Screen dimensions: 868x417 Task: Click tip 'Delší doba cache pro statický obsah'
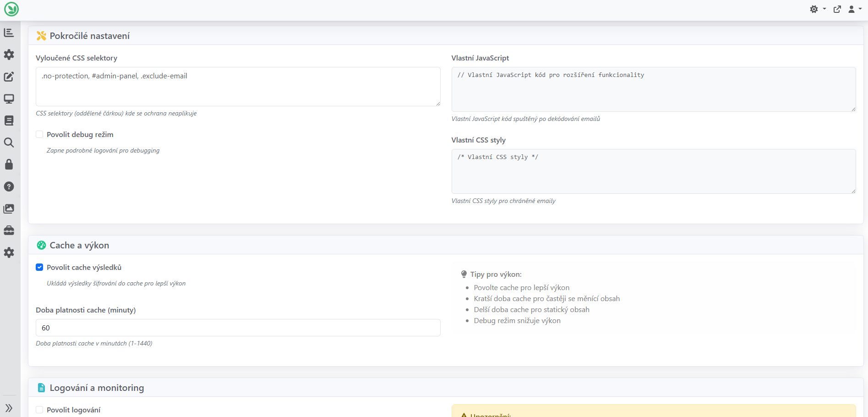(532, 310)
